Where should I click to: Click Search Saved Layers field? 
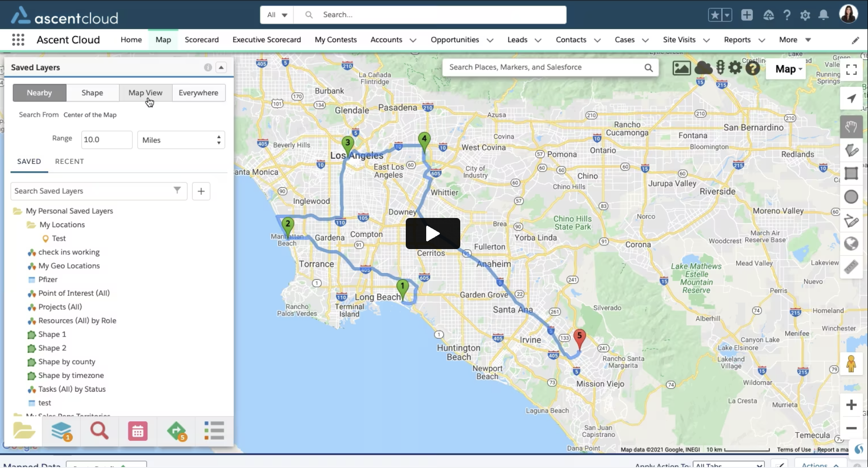99,191
